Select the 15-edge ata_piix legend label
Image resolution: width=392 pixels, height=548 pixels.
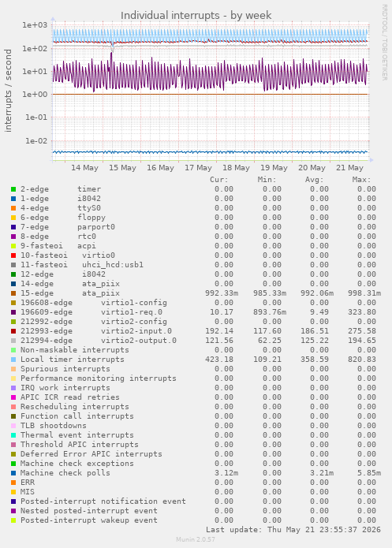click(70, 293)
